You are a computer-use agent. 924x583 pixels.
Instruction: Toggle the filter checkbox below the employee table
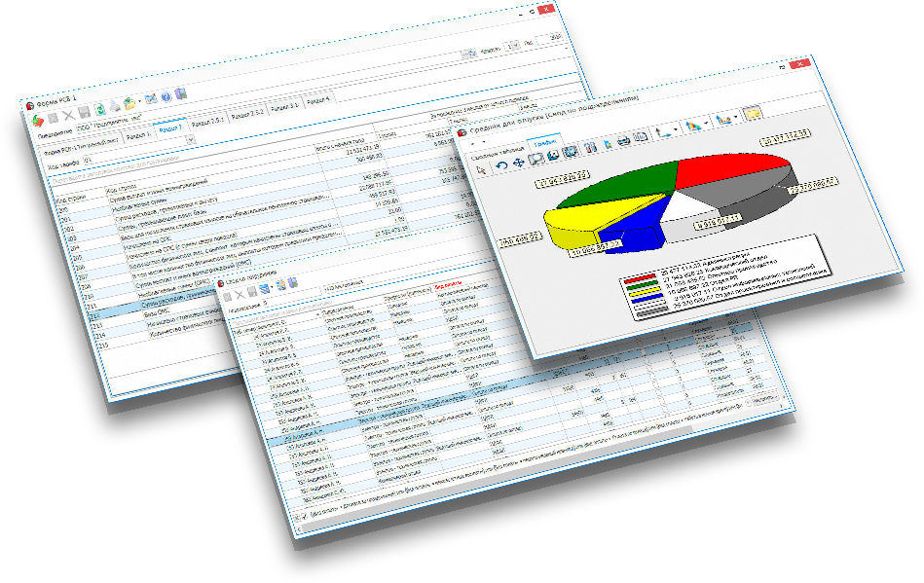[x=305, y=516]
